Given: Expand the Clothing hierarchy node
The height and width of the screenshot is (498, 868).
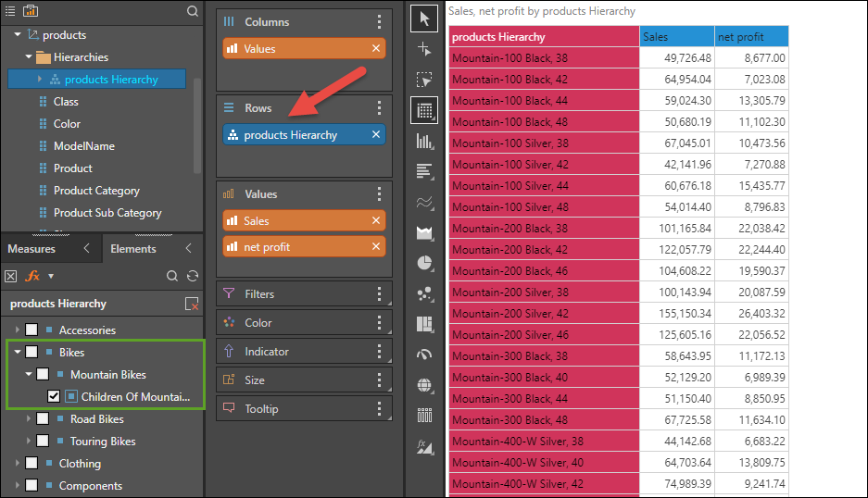Looking at the screenshot, I should (x=17, y=464).
